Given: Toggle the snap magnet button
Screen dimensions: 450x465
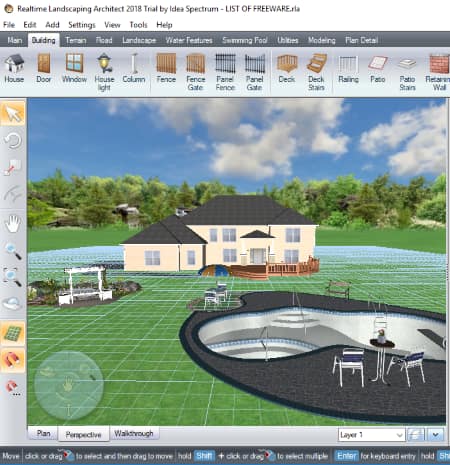Looking at the screenshot, I should [13, 360].
